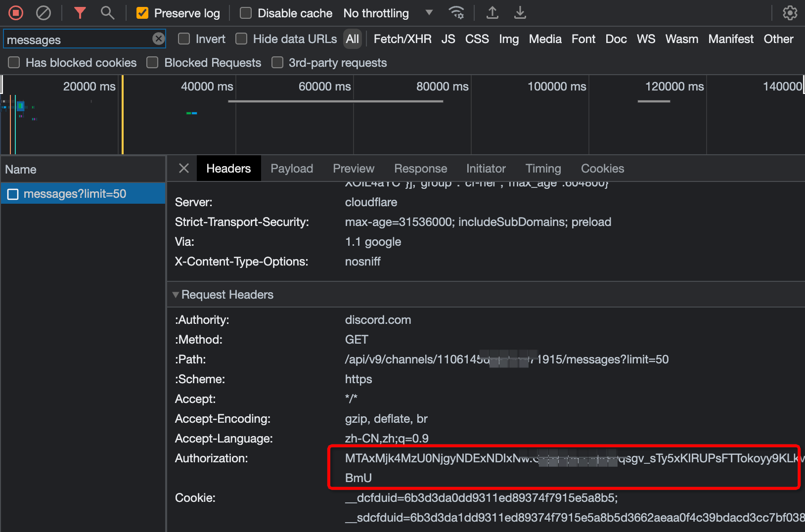The height and width of the screenshot is (532, 805).
Task: Clear the network log
Action: 44,13
